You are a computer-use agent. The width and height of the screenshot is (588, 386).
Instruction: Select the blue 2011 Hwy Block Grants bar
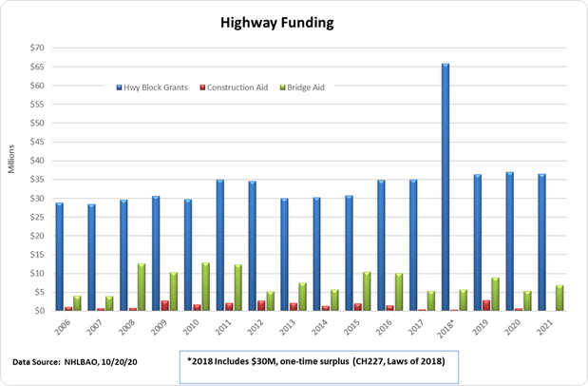[x=220, y=245]
